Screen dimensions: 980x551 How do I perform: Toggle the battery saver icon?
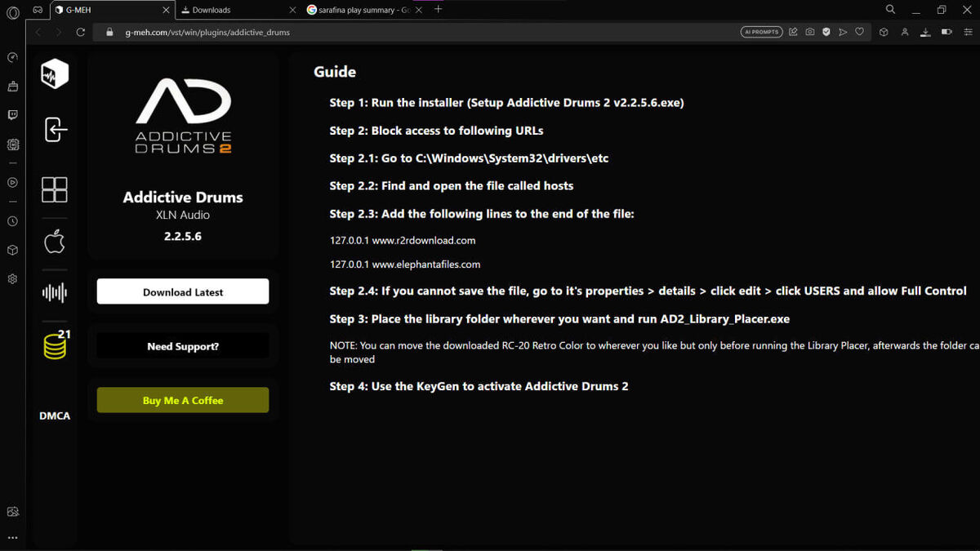pos(947,32)
